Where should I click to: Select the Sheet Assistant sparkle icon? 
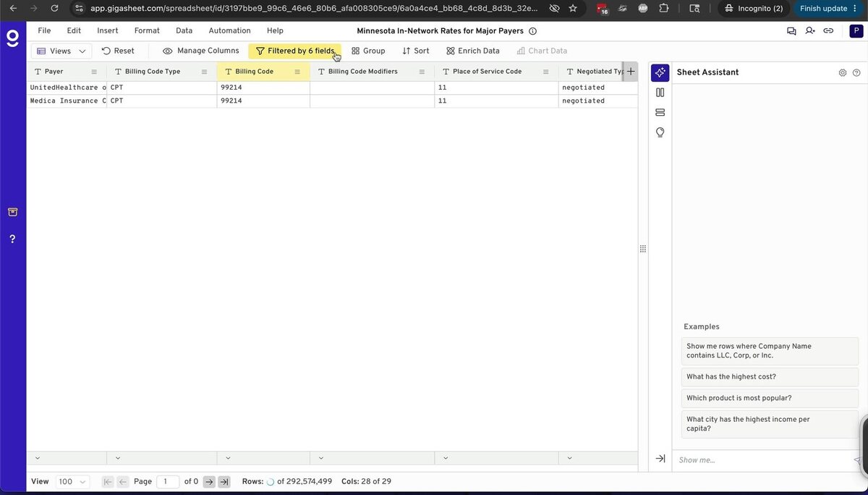(660, 72)
